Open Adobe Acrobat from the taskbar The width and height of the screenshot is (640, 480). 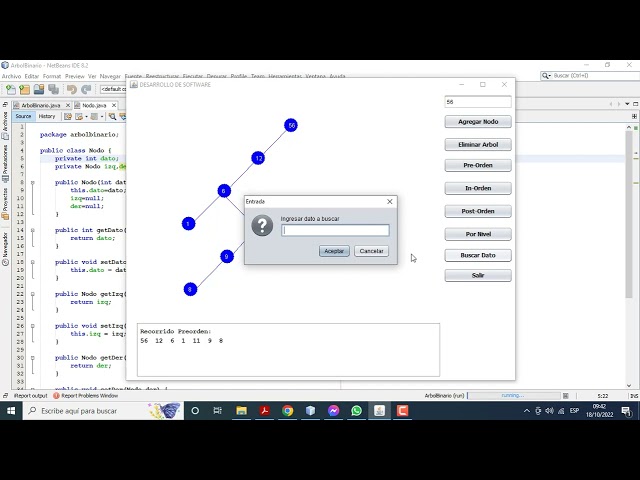coord(264,411)
